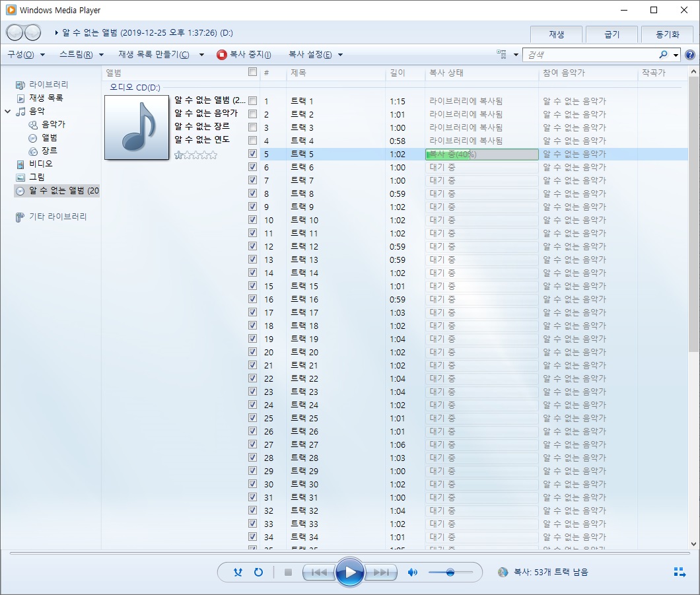Viewport: 700px width, 595px height.
Task: Mute the sound with speaker icon
Action: click(x=413, y=572)
